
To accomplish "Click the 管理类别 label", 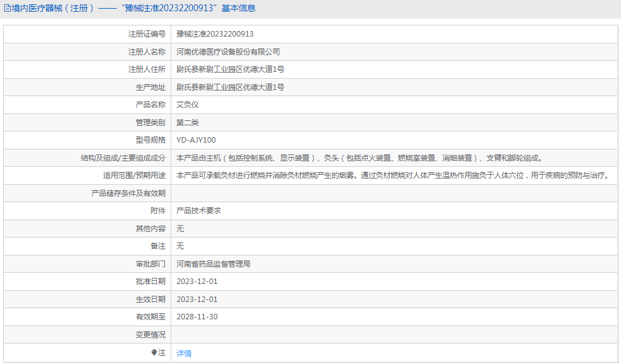I will point(151,122).
